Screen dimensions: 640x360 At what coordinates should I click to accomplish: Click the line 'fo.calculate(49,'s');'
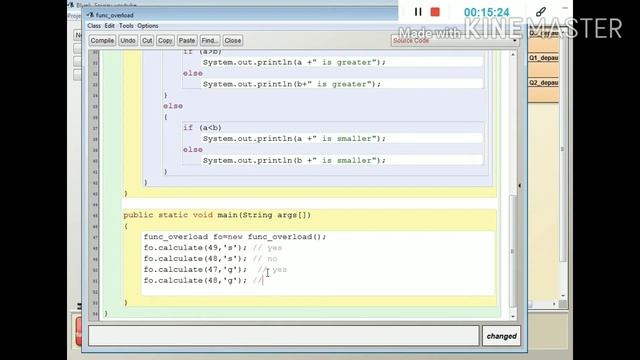click(x=195, y=248)
